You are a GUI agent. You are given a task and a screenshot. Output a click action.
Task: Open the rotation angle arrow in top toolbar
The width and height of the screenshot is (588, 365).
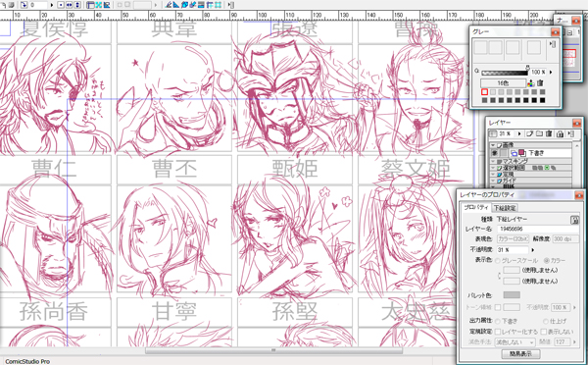click(52, 5)
